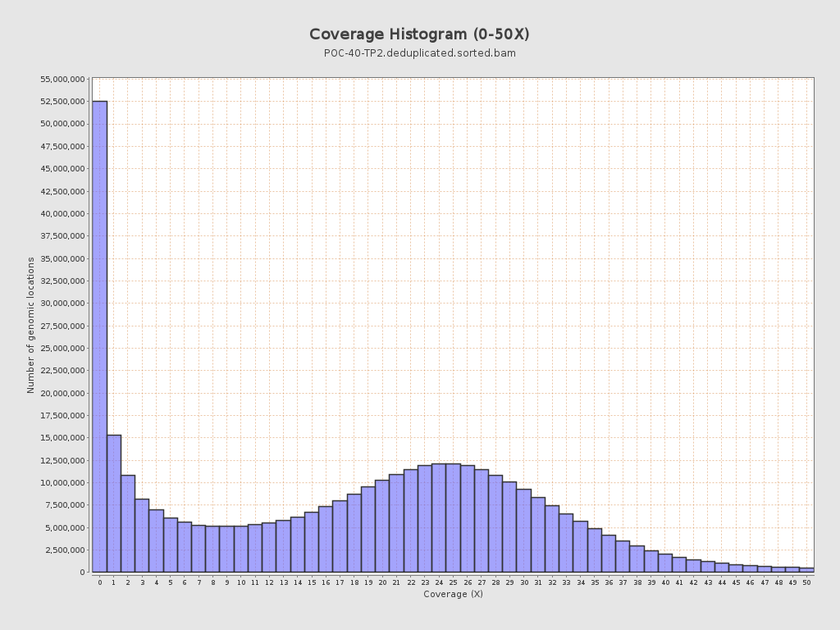Click the y-axis value 2,500,000
Image resolution: width=840 pixels, height=630 pixels.
coord(65,550)
